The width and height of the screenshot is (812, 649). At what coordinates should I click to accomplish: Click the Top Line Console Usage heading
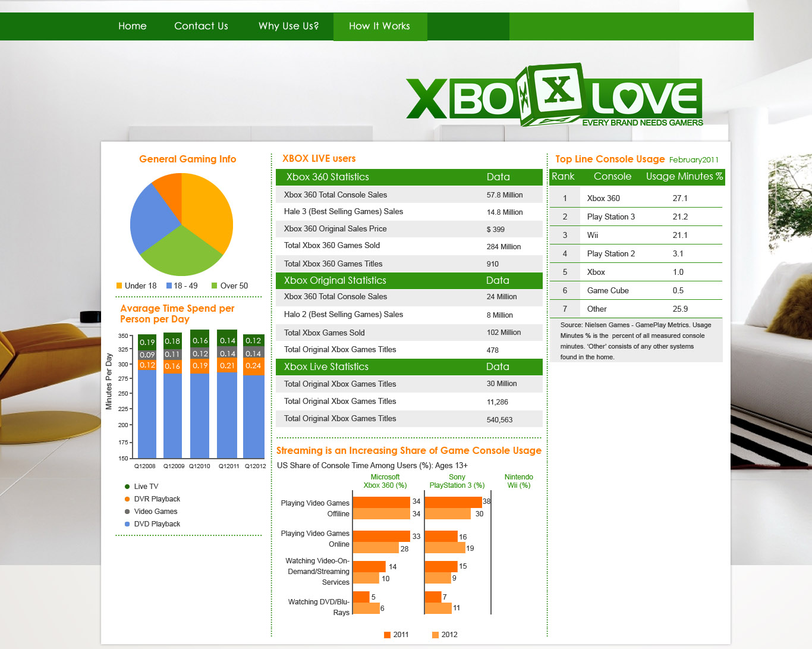click(610, 159)
